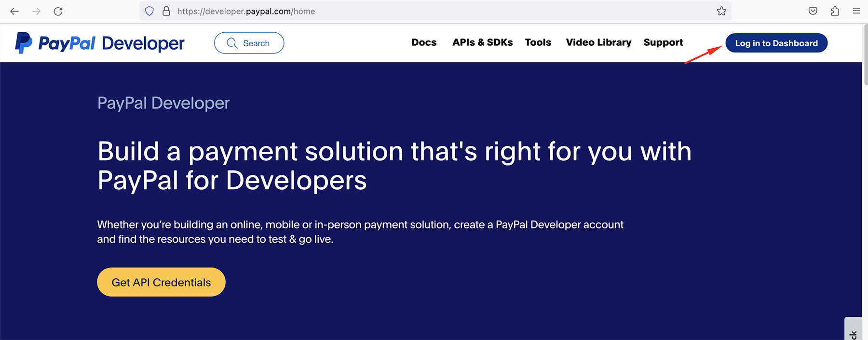Open the Tools menu

click(x=538, y=42)
